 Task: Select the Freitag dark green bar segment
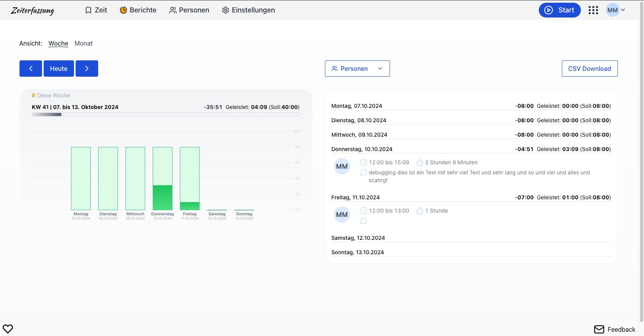point(190,206)
